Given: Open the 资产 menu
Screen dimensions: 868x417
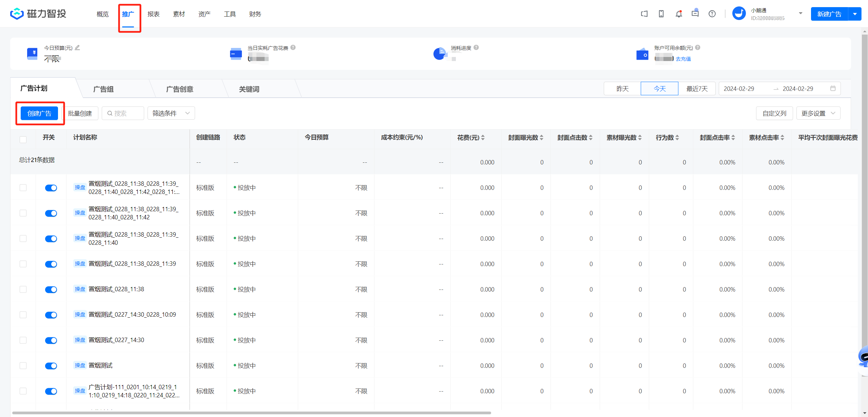Looking at the screenshot, I should coord(204,14).
